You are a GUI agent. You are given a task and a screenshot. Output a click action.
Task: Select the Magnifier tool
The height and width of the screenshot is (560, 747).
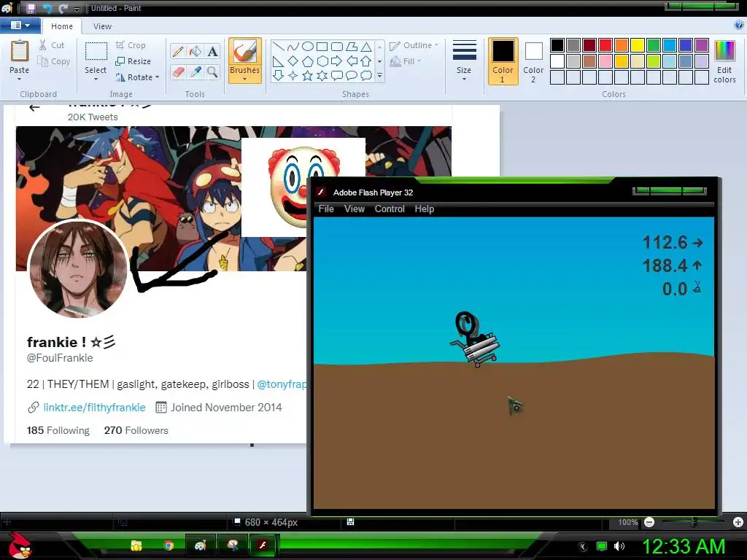(212, 72)
